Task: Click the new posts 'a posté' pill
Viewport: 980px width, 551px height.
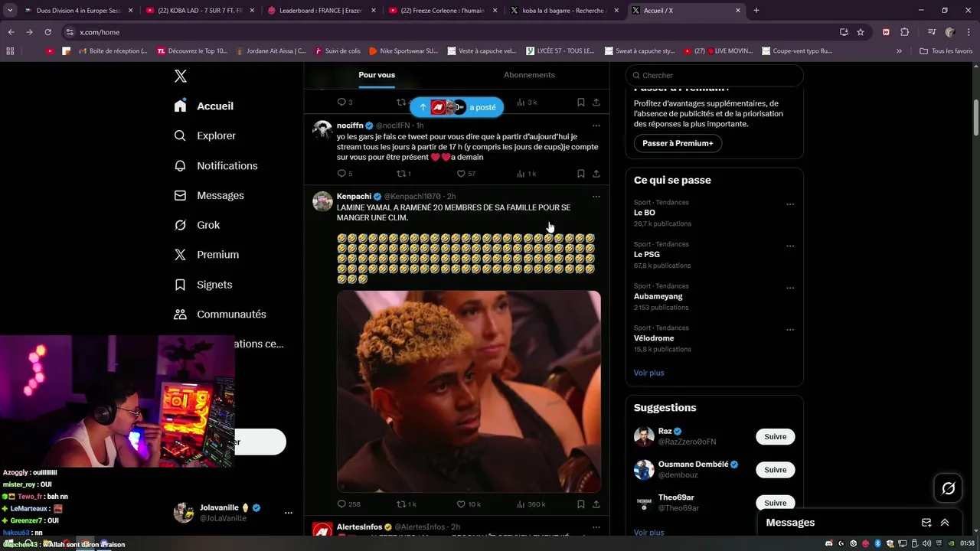Action: [456, 107]
